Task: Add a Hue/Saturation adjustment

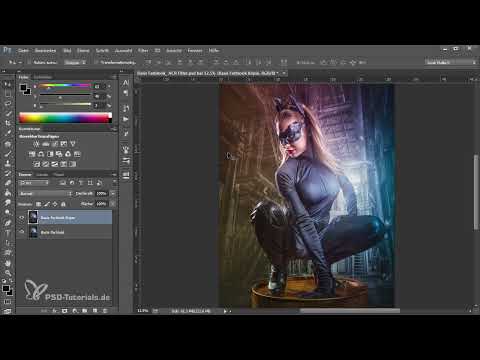Action: click(32, 154)
